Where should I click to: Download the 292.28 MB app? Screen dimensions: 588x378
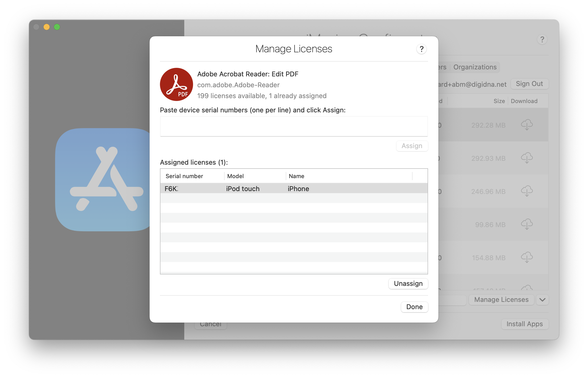[527, 125]
